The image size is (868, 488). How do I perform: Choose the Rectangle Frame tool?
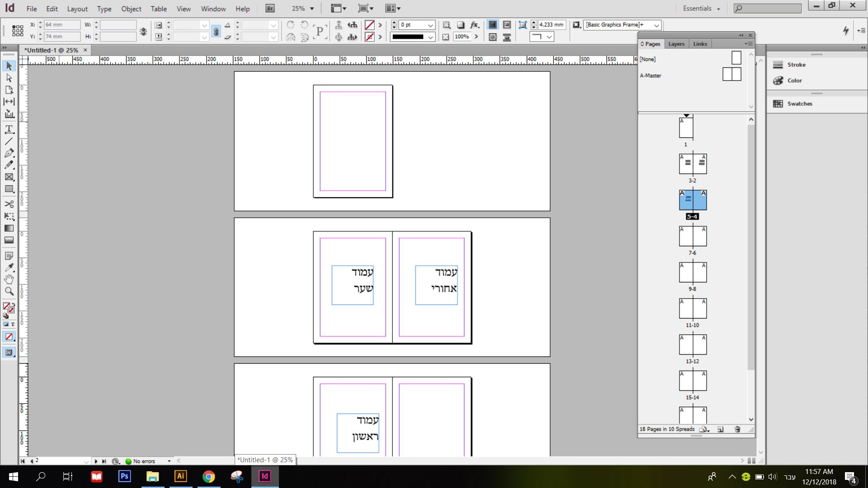coord(9,177)
